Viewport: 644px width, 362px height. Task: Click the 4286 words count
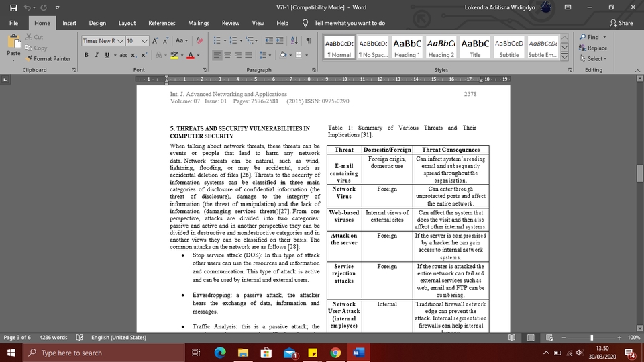click(54, 337)
